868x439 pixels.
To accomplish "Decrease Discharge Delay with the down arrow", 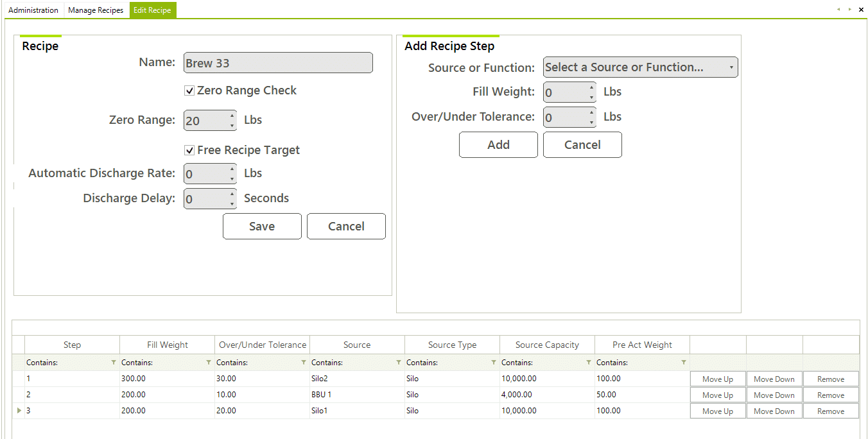I will tap(232, 204).
